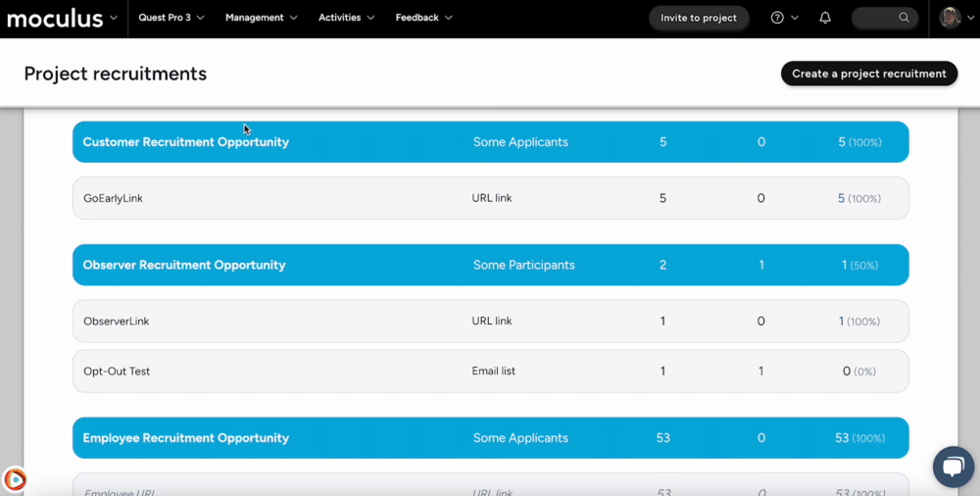The height and width of the screenshot is (496, 980).
Task: Click Customer Recruitment Opportunity header
Action: coord(186,142)
